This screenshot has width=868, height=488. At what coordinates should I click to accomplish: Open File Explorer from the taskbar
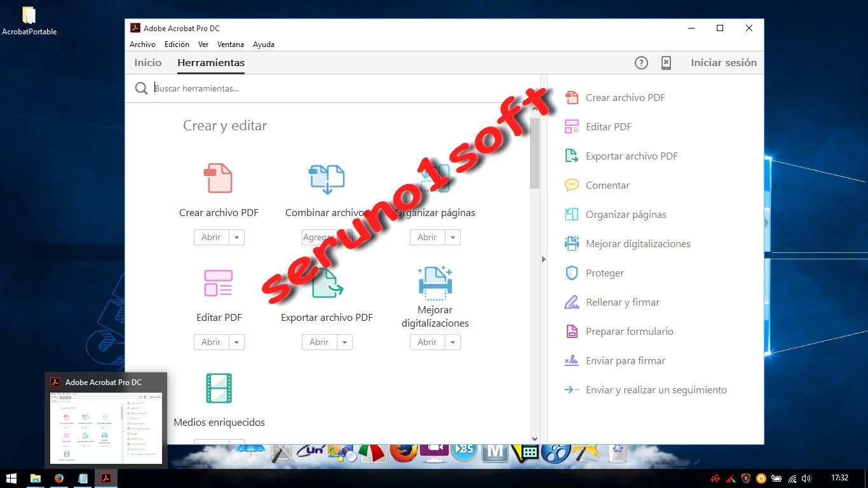tap(36, 478)
